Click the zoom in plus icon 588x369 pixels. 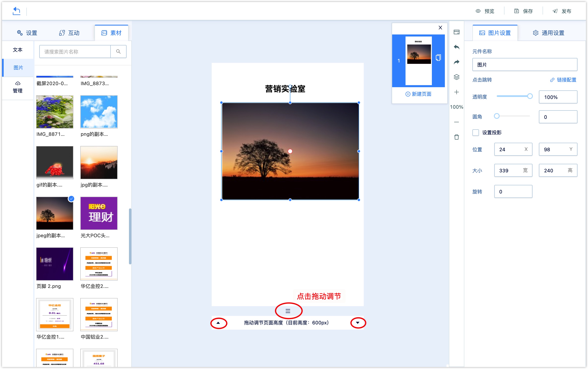point(456,92)
